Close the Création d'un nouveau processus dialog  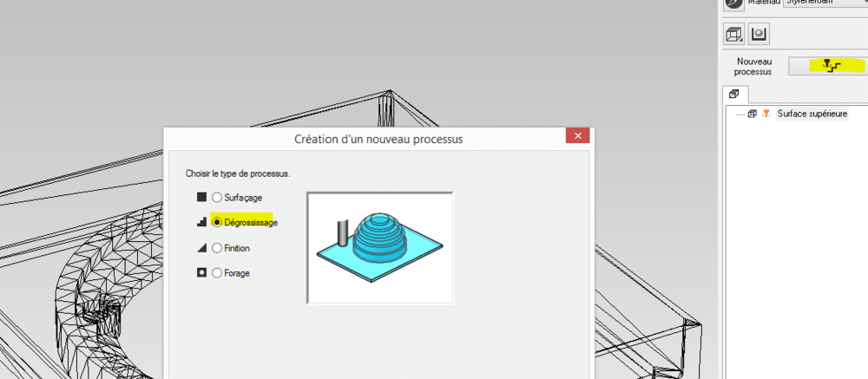578,136
